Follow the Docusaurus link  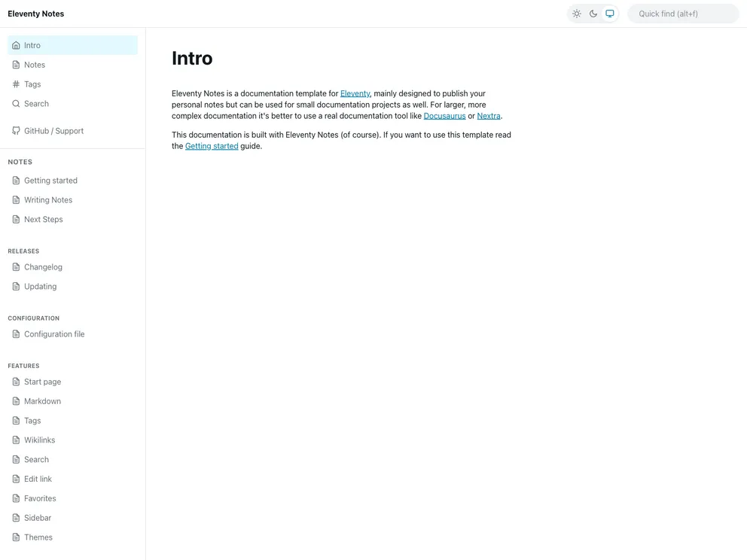pyautogui.click(x=444, y=116)
